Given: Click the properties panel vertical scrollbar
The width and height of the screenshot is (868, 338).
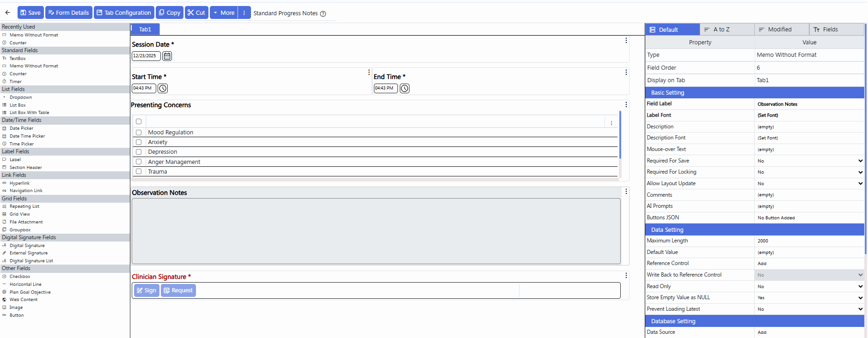Looking at the screenshot, I should click(x=866, y=139).
